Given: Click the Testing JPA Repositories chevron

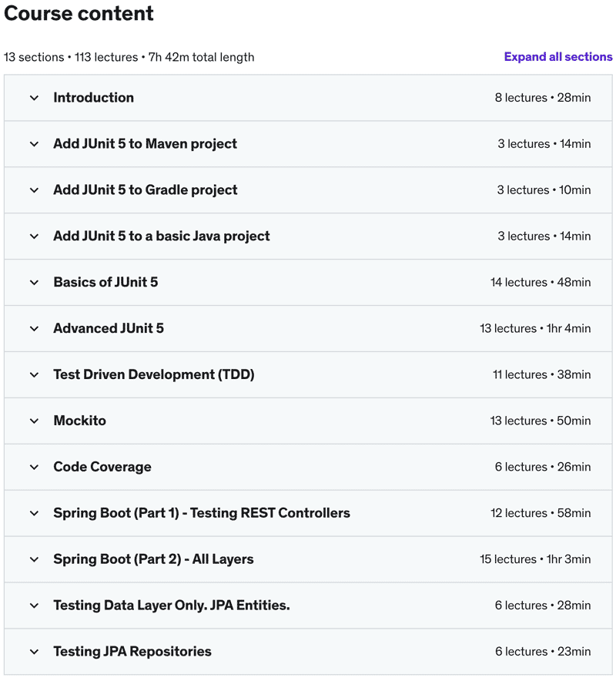Looking at the screenshot, I should (34, 652).
